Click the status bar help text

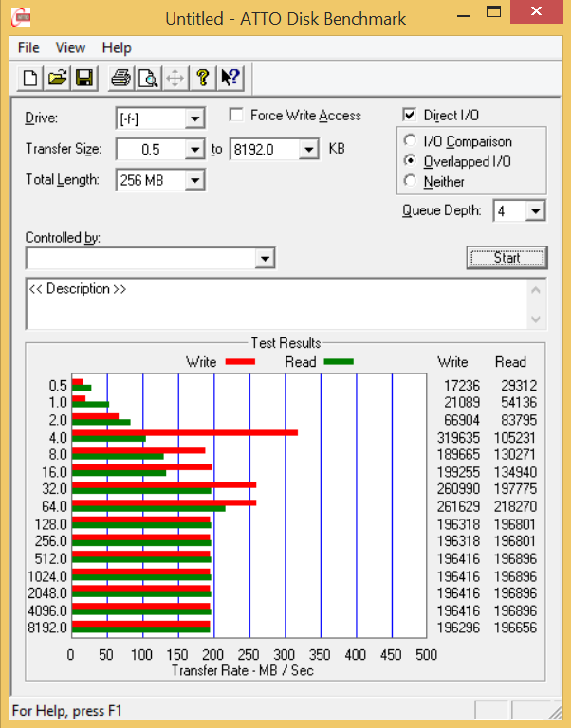coord(66,711)
